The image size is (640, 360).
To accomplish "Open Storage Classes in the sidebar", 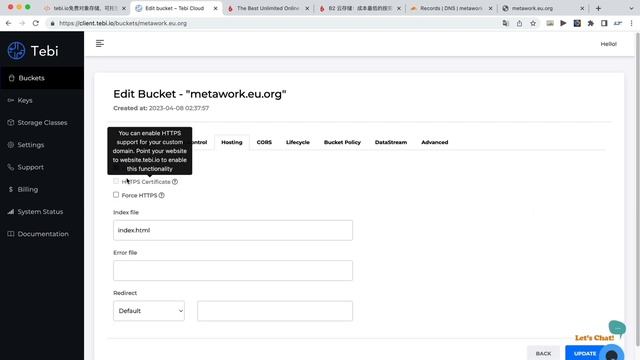I will (x=42, y=122).
